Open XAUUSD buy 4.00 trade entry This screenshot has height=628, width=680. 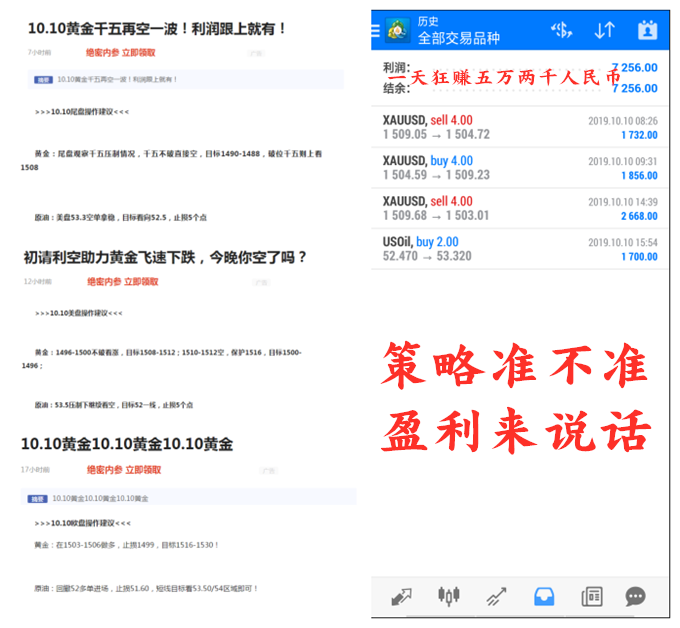coord(519,168)
